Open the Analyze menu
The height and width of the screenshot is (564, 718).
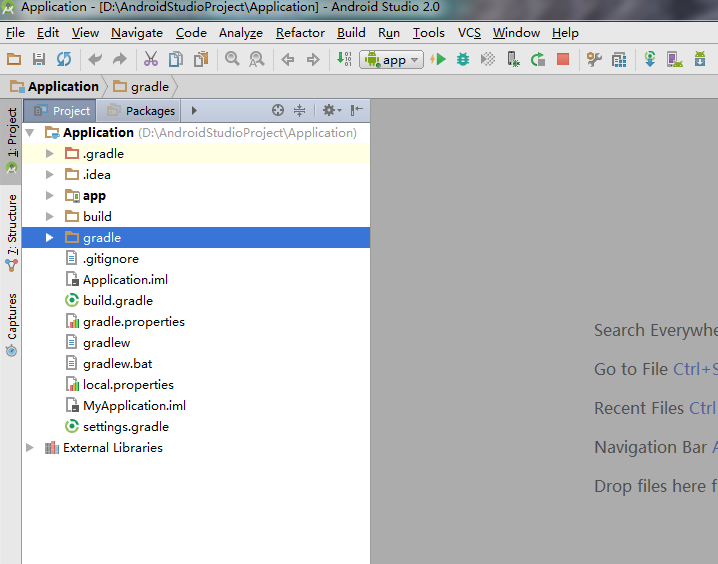pos(241,33)
